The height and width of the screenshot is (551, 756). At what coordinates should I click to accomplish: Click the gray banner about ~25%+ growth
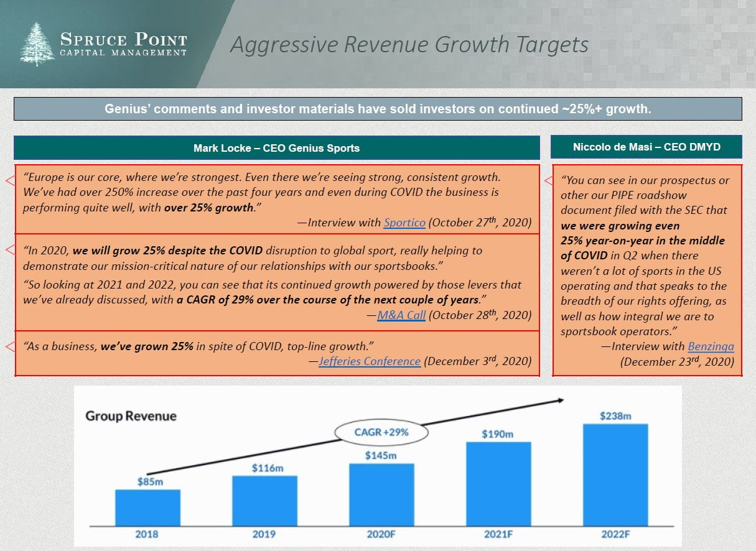point(378,109)
